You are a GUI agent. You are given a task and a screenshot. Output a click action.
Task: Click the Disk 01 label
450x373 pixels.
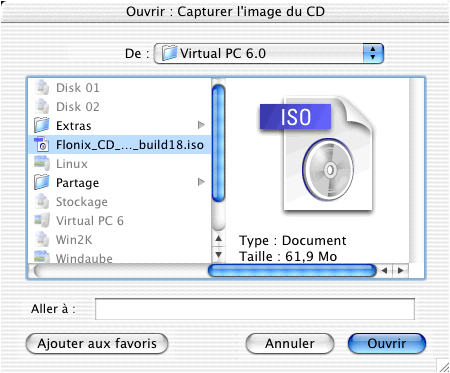click(78, 88)
